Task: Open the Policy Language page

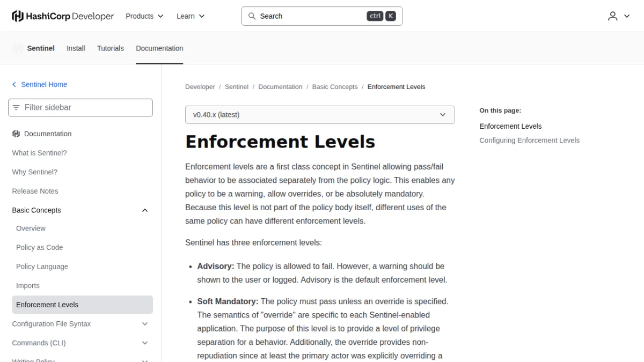Action: pyautogui.click(x=42, y=267)
